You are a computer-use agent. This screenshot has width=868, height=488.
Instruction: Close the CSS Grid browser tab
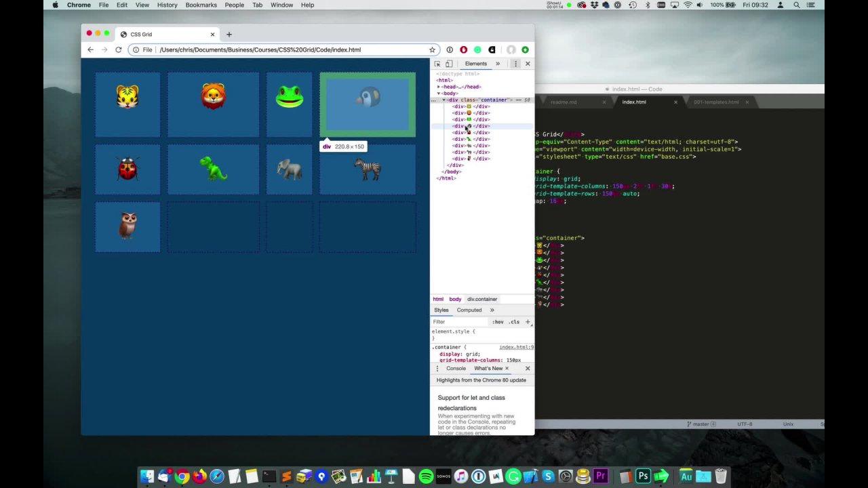tap(212, 35)
